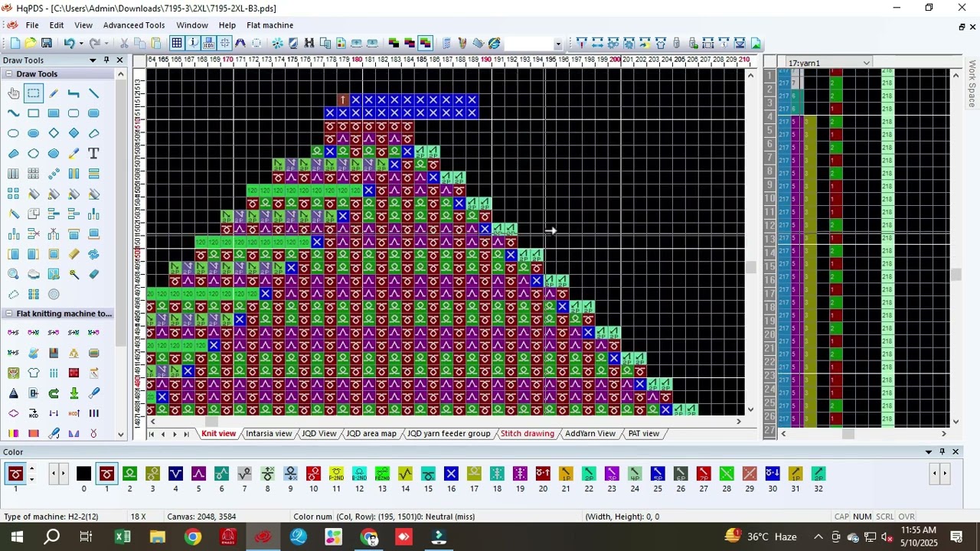
Task: Open the redo history dropdown arrow
Action: click(x=108, y=44)
